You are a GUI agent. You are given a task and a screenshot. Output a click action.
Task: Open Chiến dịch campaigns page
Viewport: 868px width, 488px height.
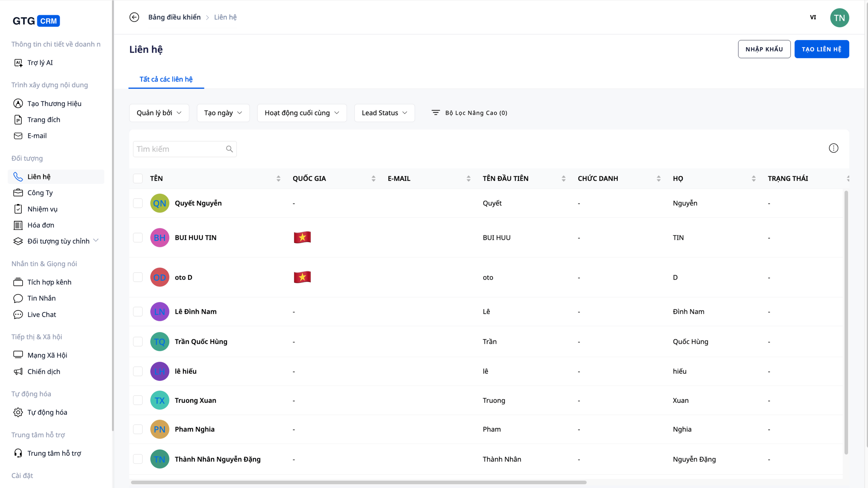43,371
